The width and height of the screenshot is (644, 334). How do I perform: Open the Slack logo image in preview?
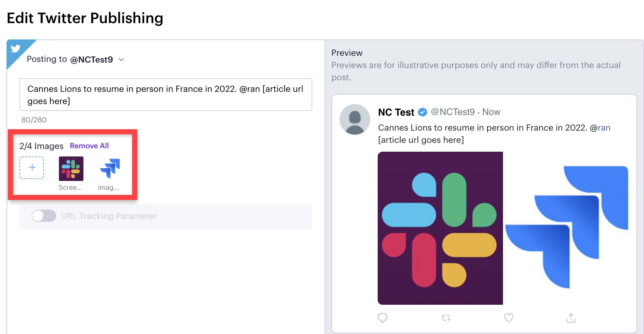click(440, 228)
